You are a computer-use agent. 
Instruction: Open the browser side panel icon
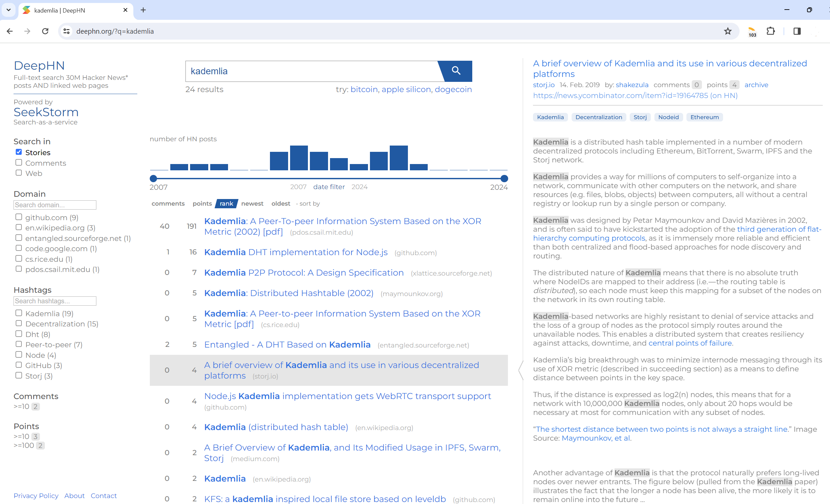pyautogui.click(x=797, y=31)
